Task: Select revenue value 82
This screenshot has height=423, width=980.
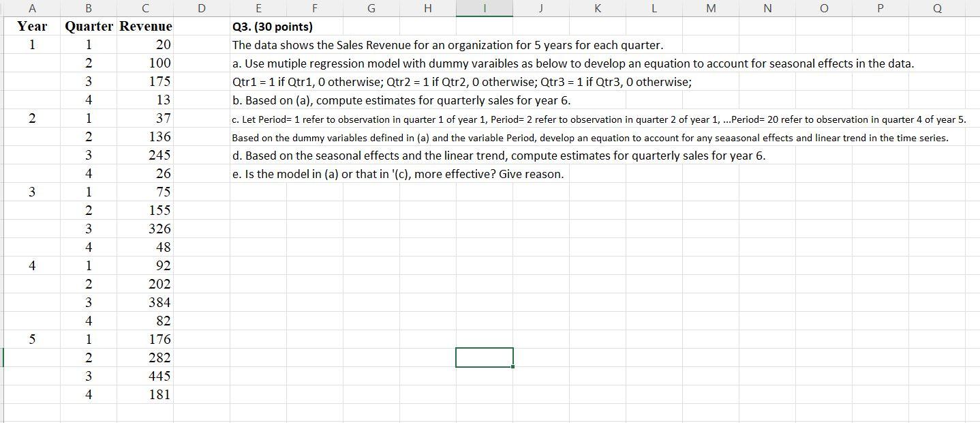Action: click(x=145, y=321)
